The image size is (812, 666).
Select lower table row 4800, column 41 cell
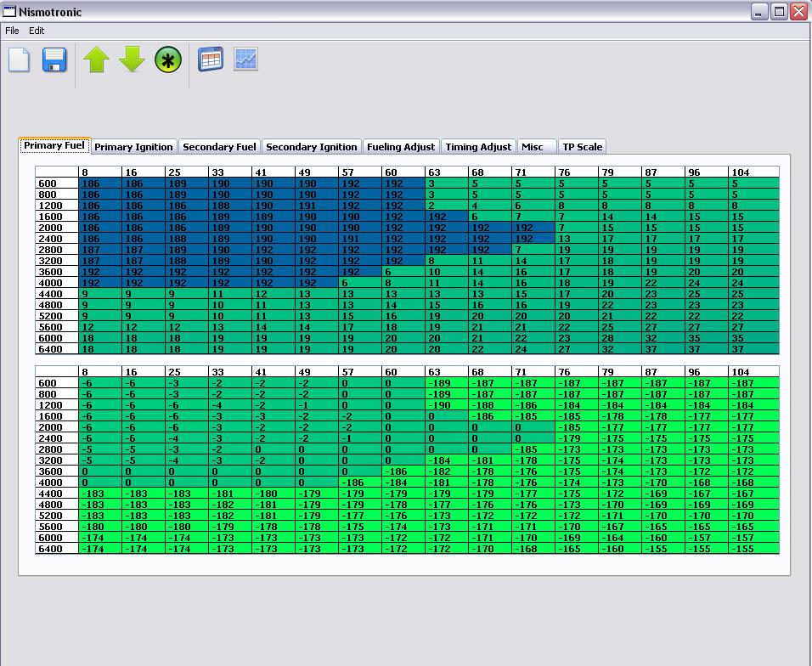point(273,505)
